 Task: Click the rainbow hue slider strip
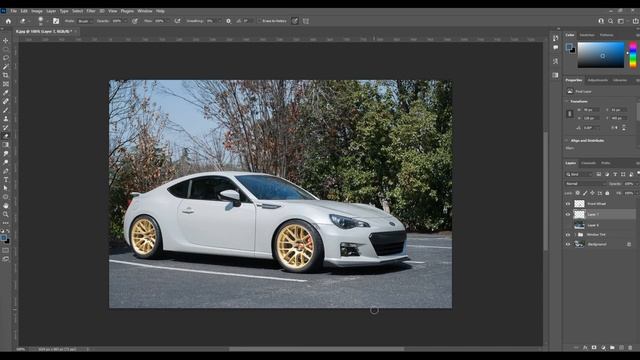[633, 55]
